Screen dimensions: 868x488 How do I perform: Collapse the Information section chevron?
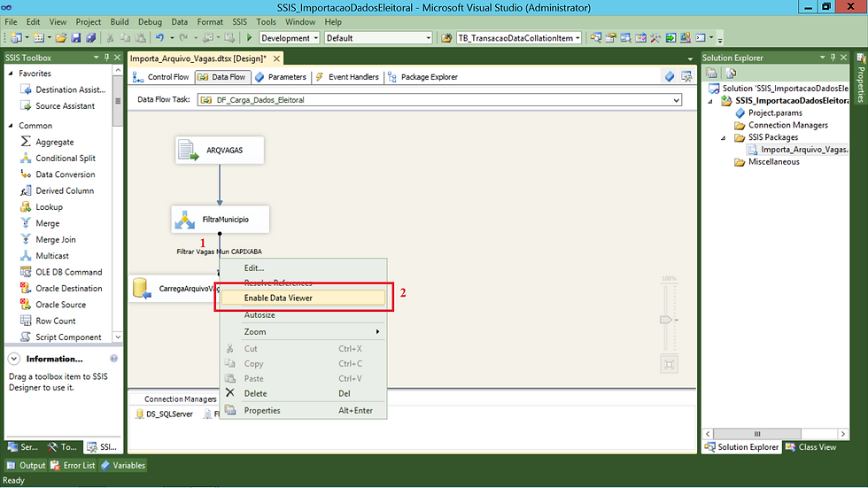[x=14, y=359]
